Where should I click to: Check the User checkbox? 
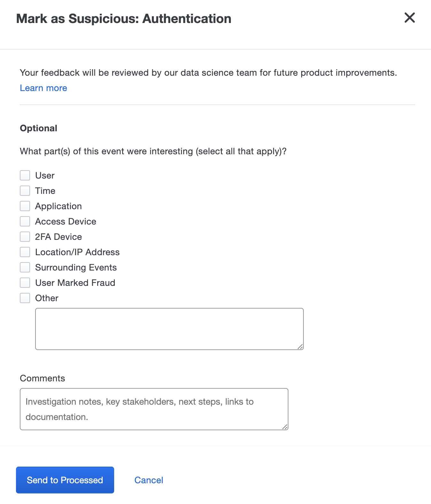25,175
